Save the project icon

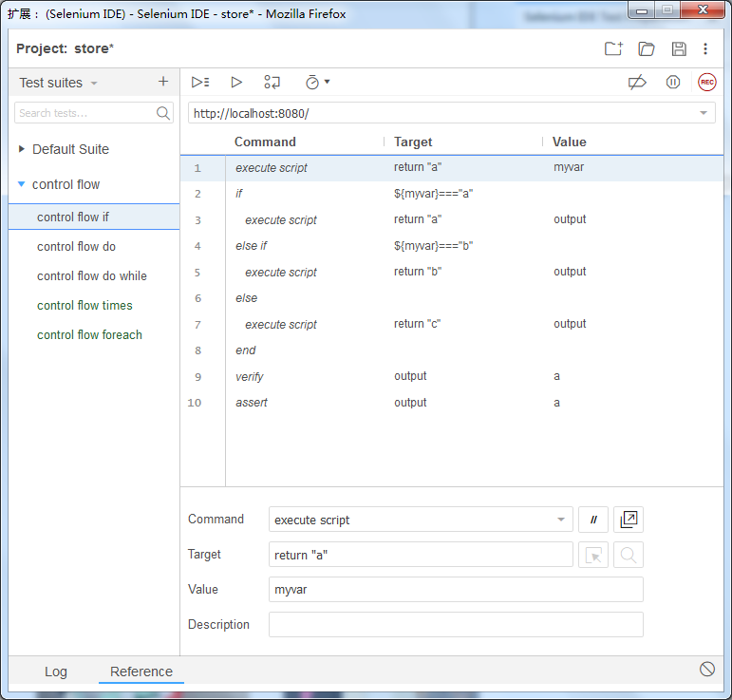click(679, 48)
